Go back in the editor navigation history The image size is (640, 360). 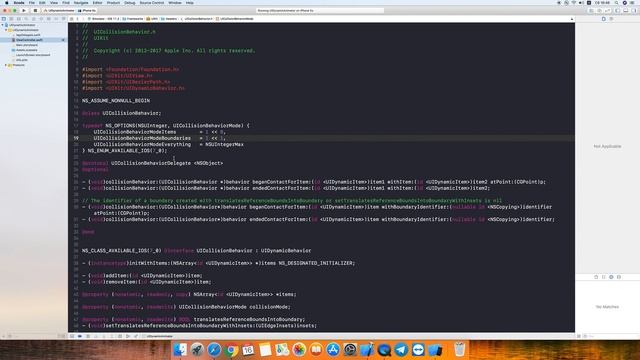78,19
